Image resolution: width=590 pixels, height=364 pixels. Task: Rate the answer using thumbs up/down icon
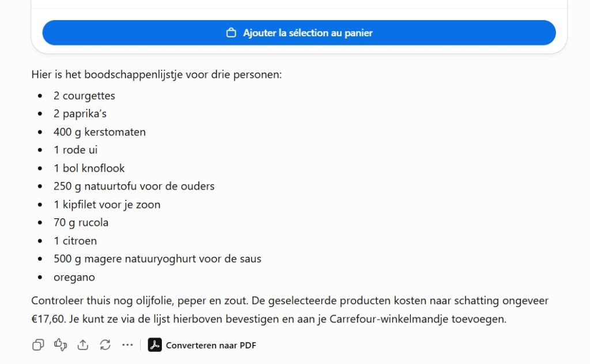coord(60,345)
